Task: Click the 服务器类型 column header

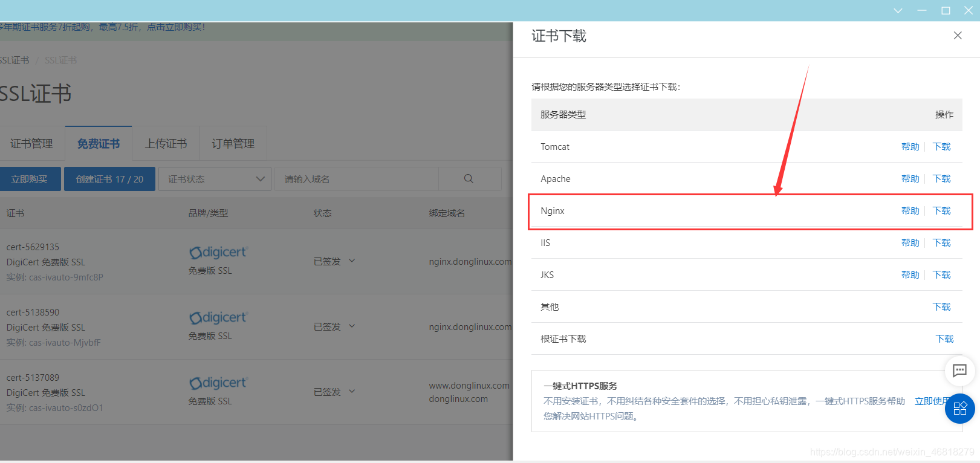Action: (563, 115)
